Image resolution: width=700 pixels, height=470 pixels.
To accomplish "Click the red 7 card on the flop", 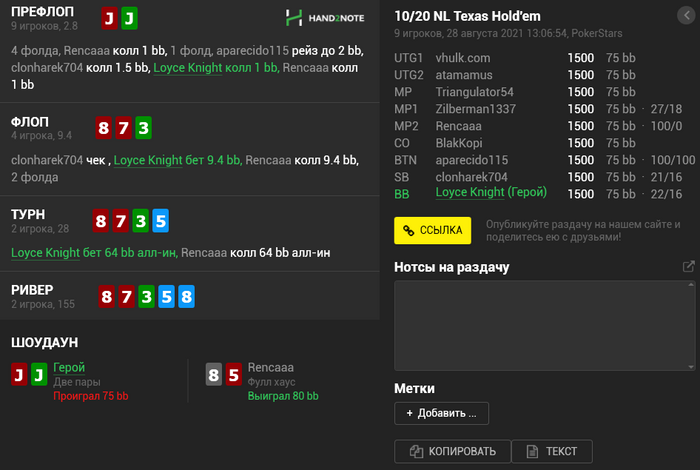I will (124, 128).
